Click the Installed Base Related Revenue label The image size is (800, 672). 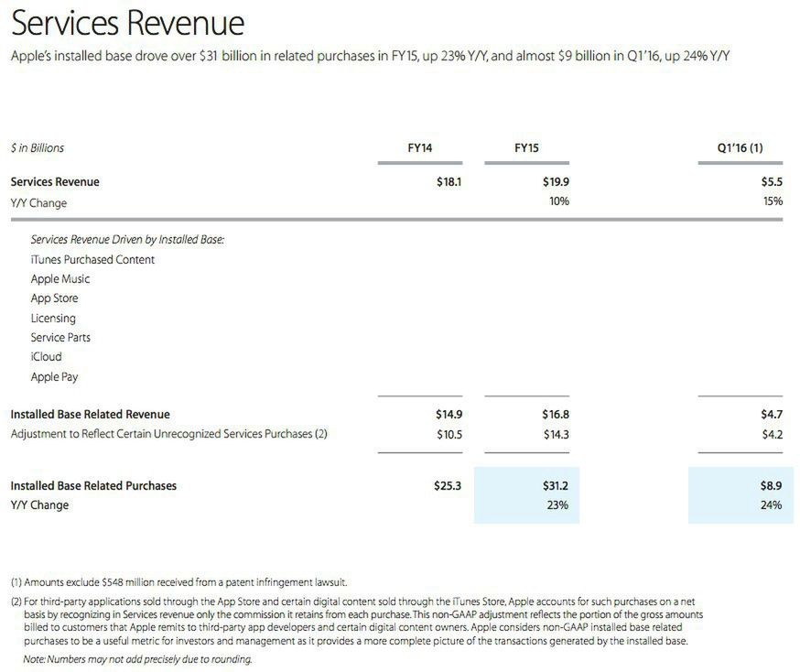(90, 414)
